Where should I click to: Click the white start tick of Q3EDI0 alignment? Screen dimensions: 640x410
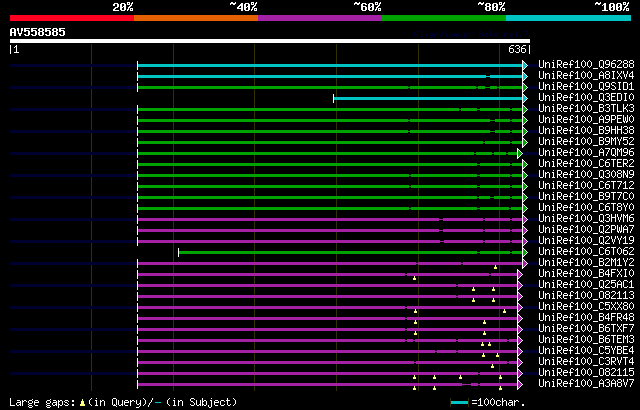[x=334, y=98]
